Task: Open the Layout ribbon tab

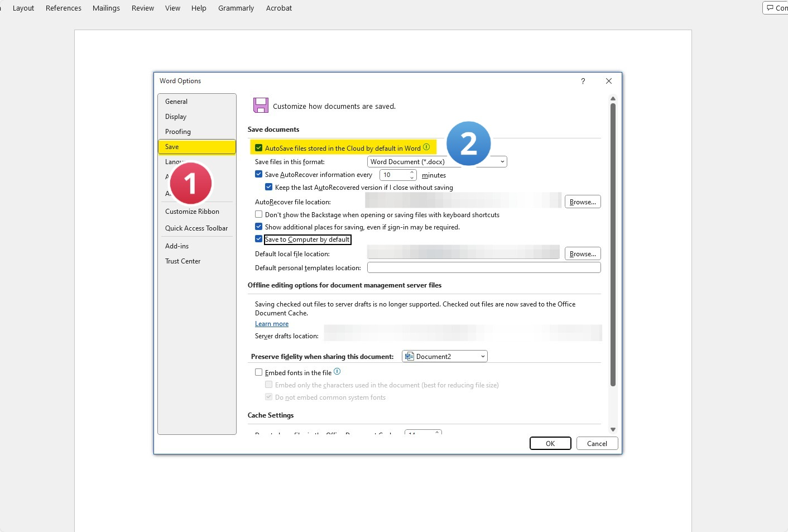Action: pyautogui.click(x=23, y=8)
